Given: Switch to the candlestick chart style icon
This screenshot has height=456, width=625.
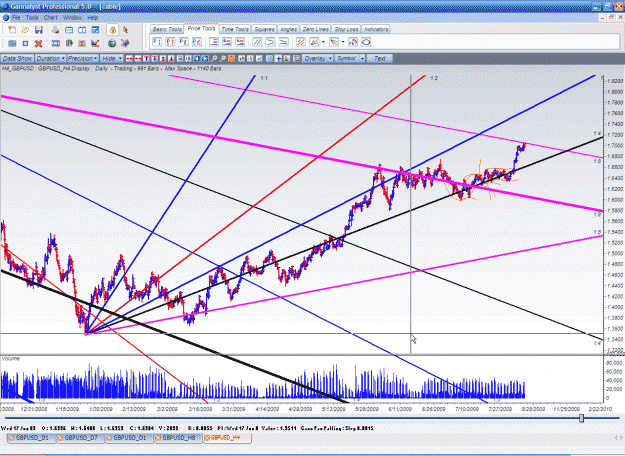Looking at the screenshot, I should pos(242,59).
